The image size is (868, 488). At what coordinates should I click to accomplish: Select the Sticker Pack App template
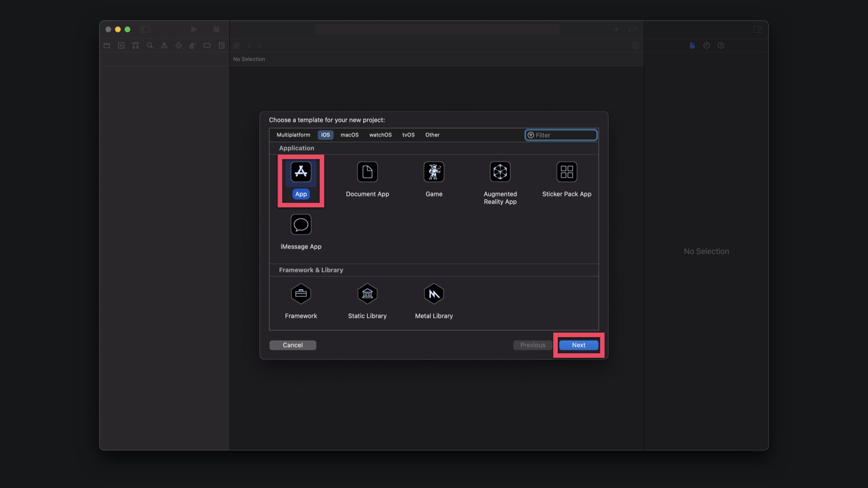click(x=566, y=172)
